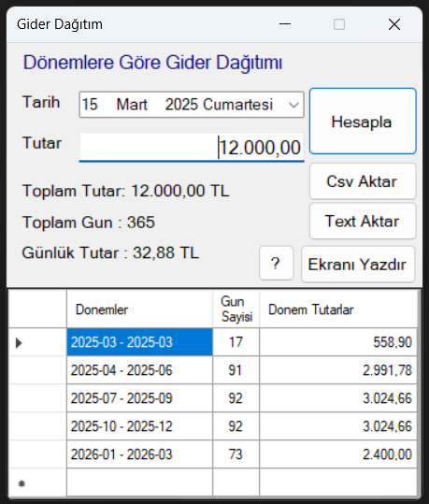Click the Gun Sayisi column header
This screenshot has width=429, height=504.
coord(236,310)
